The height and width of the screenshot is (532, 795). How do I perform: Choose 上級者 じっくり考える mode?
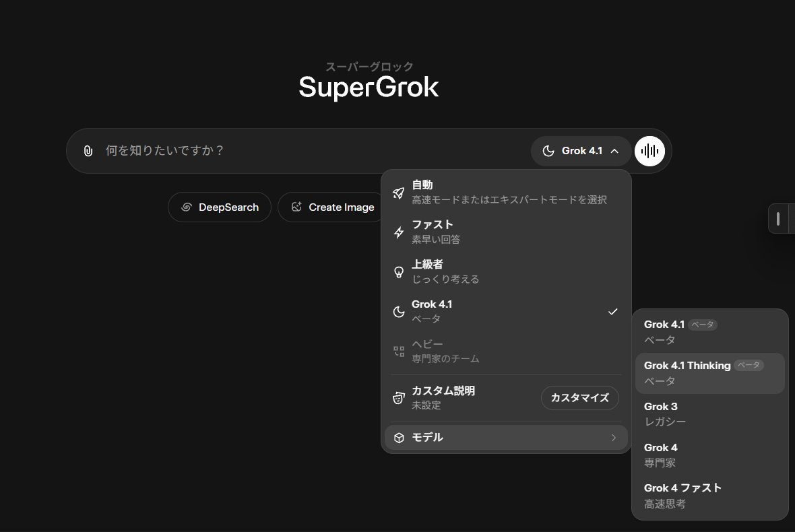click(x=506, y=272)
